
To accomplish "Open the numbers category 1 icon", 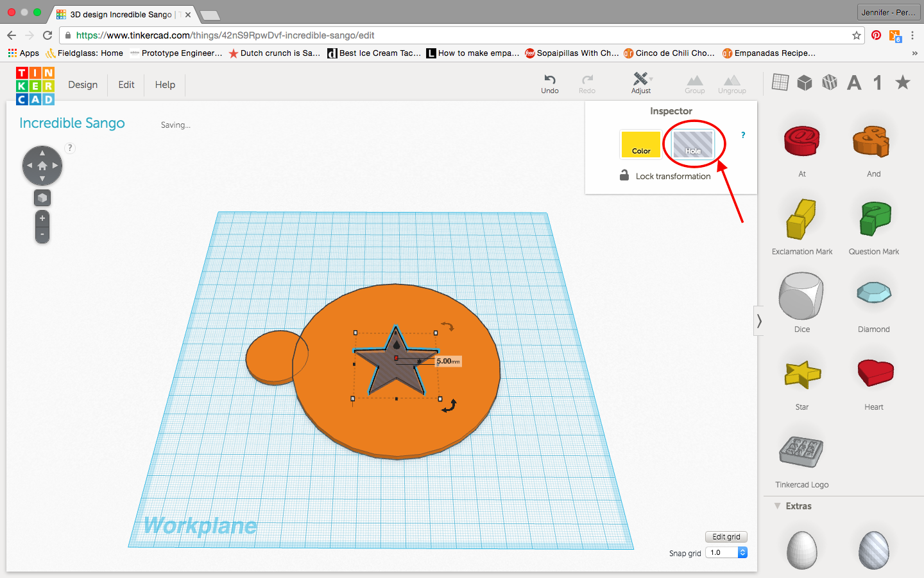I will 878,82.
